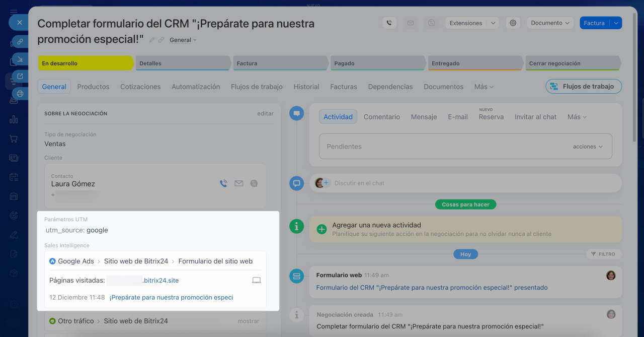The width and height of the screenshot is (644, 337).
Task: Expand the Extensiones dropdown
Action: coord(471,23)
